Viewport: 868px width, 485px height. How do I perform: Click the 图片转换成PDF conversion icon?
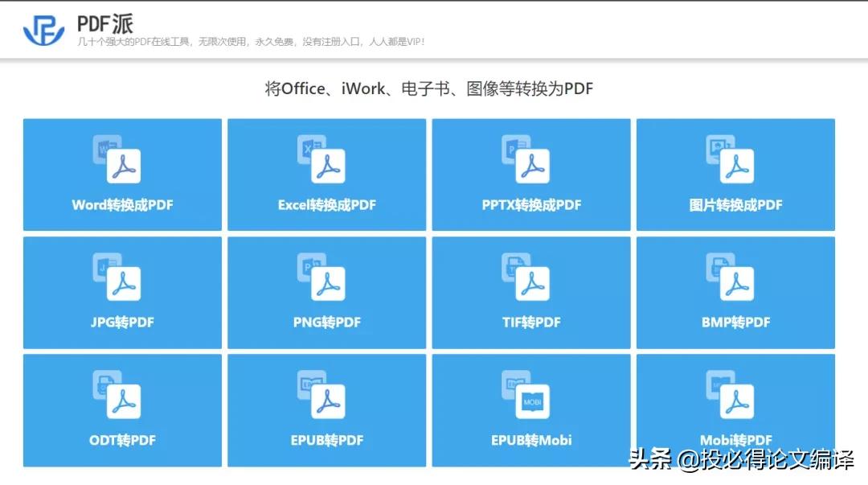(735, 161)
